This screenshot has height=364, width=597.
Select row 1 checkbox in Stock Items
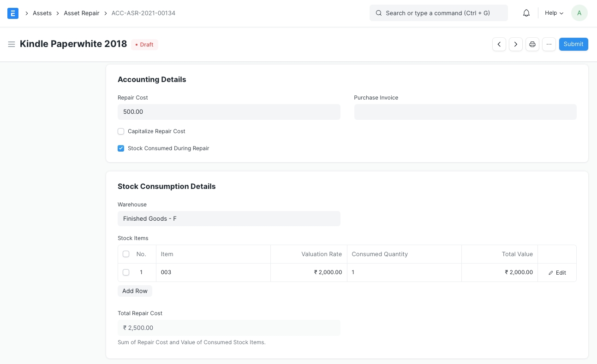tap(126, 272)
